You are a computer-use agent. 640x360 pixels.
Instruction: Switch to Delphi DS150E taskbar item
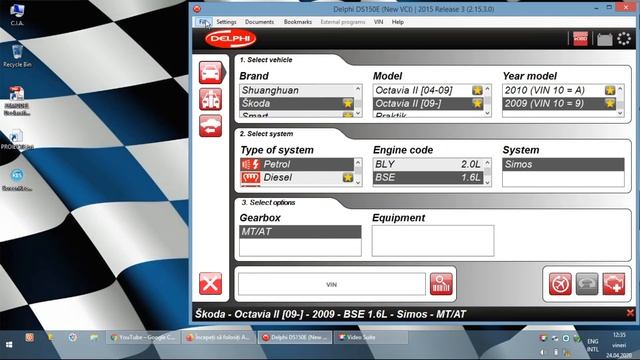(295, 337)
